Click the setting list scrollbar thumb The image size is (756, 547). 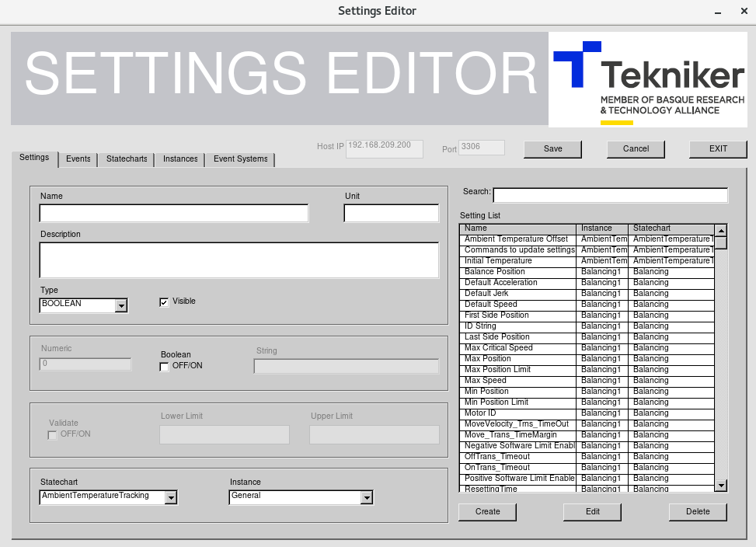point(721,242)
